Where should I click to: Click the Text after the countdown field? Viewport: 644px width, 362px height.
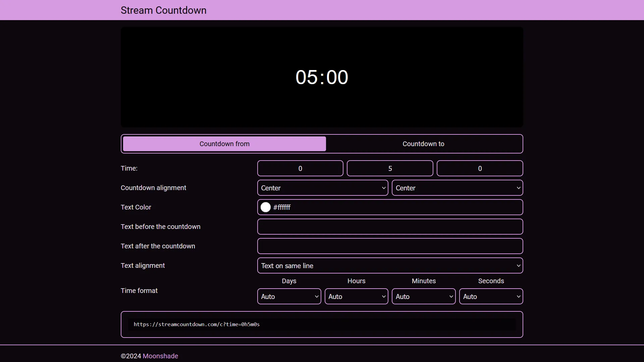(x=390, y=246)
